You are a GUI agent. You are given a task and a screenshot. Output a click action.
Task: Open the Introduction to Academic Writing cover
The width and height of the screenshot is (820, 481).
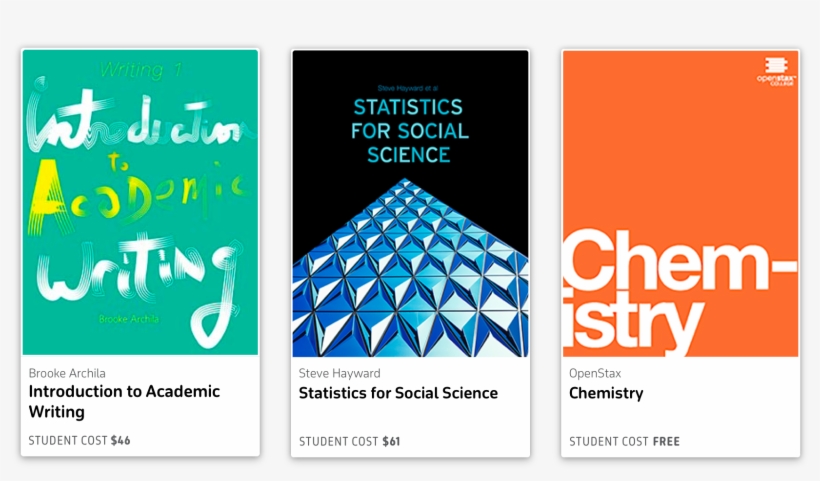[140, 202]
